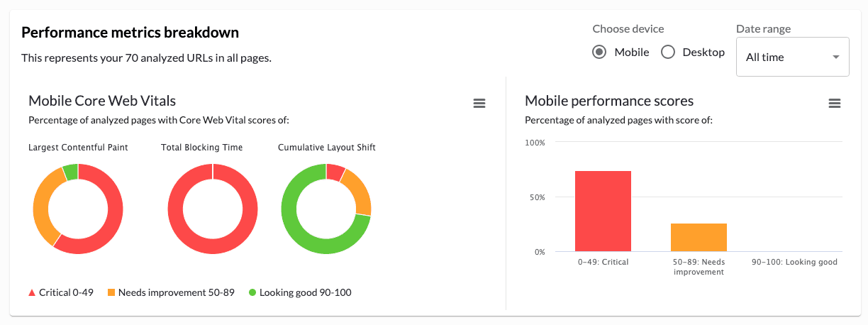Open the Mobile performance scores chart menu
Image resolution: width=868 pixels, height=325 pixels.
pyautogui.click(x=835, y=104)
